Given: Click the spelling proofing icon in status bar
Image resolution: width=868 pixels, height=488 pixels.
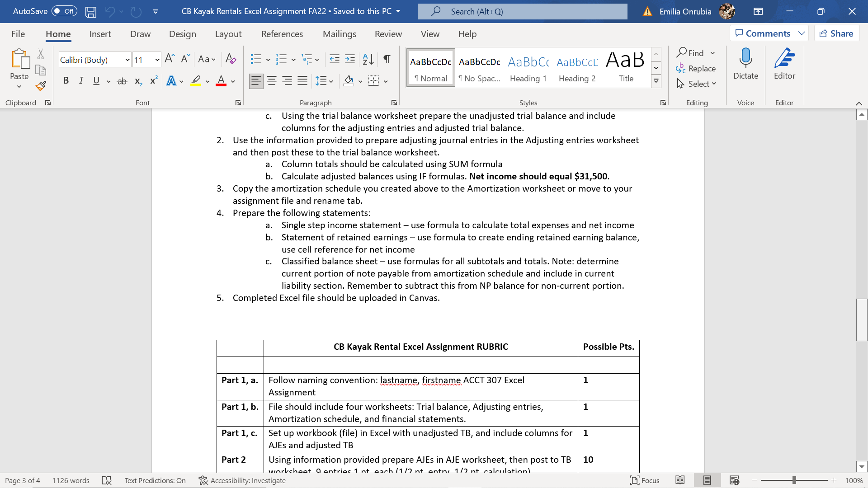Looking at the screenshot, I should (107, 480).
